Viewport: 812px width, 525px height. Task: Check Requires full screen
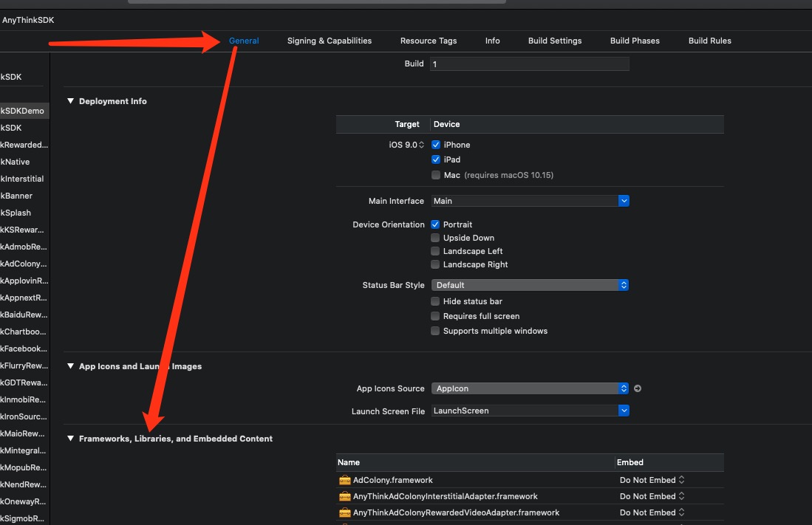click(x=435, y=316)
